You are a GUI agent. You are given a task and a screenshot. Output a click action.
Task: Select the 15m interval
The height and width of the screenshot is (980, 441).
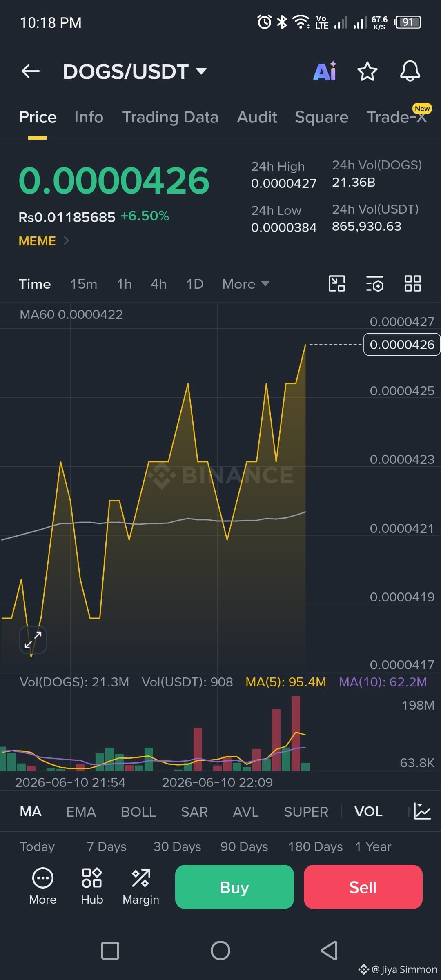(84, 284)
